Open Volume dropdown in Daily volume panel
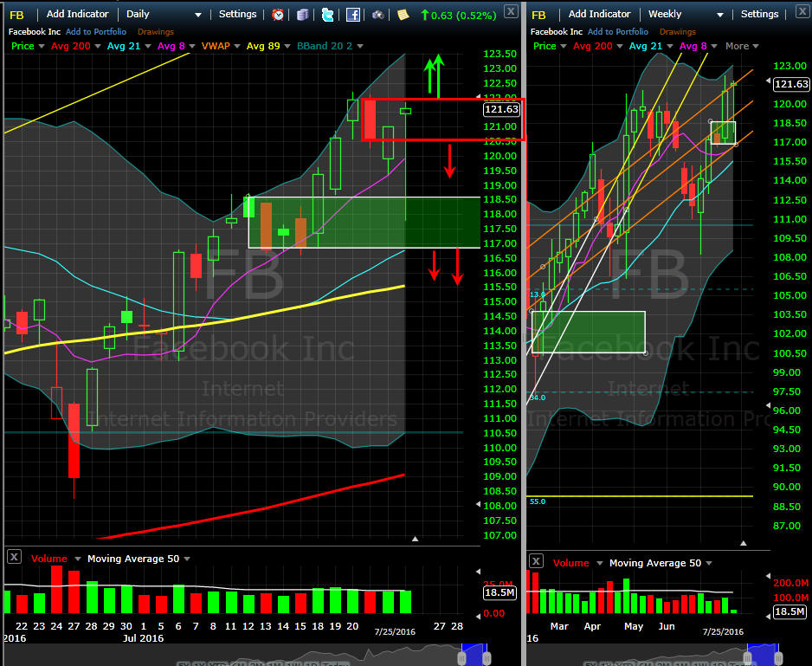This screenshot has width=812, height=666. coord(78,559)
